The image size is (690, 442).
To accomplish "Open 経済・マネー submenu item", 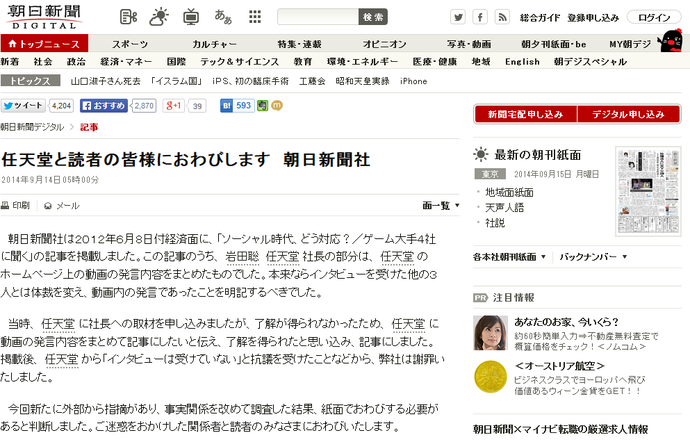I will tap(126, 62).
